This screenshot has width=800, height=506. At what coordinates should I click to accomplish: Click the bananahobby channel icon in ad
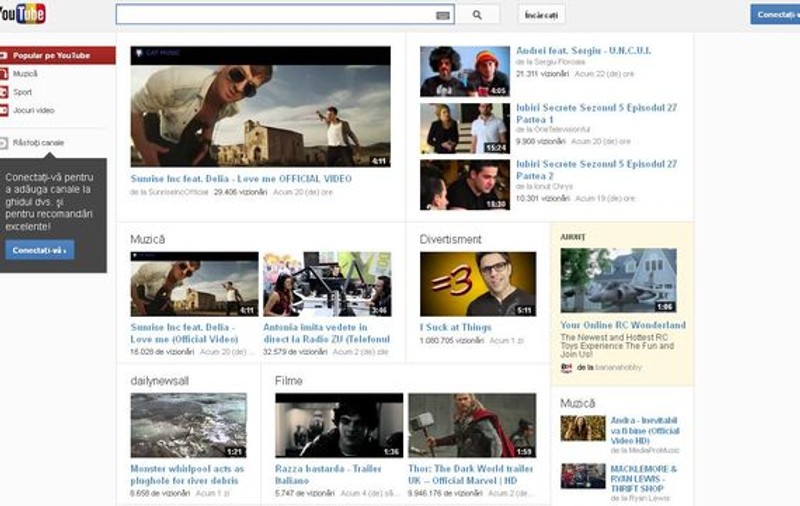point(566,367)
